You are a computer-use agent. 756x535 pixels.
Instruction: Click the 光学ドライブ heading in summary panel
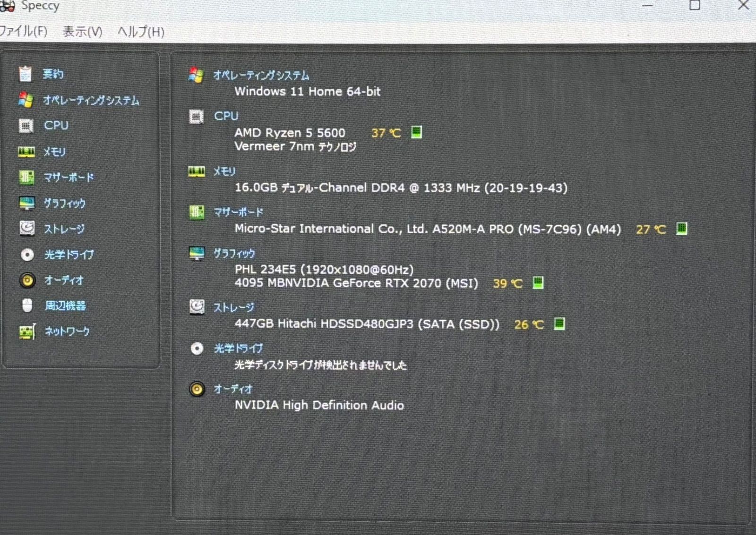click(238, 348)
